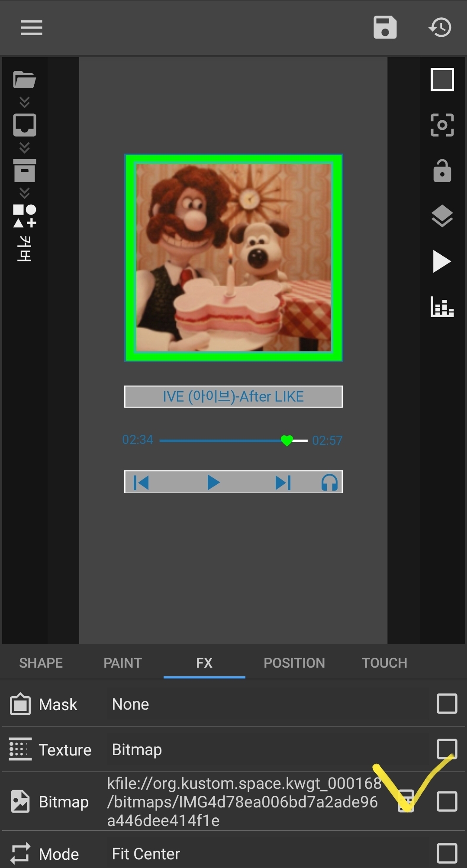Switch to the SHAPE tab
Screen dimensions: 467x868
41,662
